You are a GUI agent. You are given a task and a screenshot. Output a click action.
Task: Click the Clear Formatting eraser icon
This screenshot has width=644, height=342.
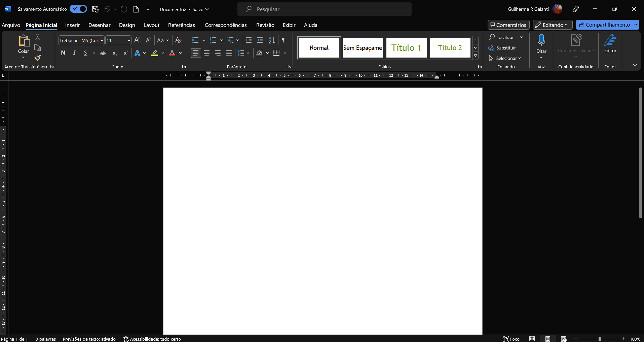[178, 40]
